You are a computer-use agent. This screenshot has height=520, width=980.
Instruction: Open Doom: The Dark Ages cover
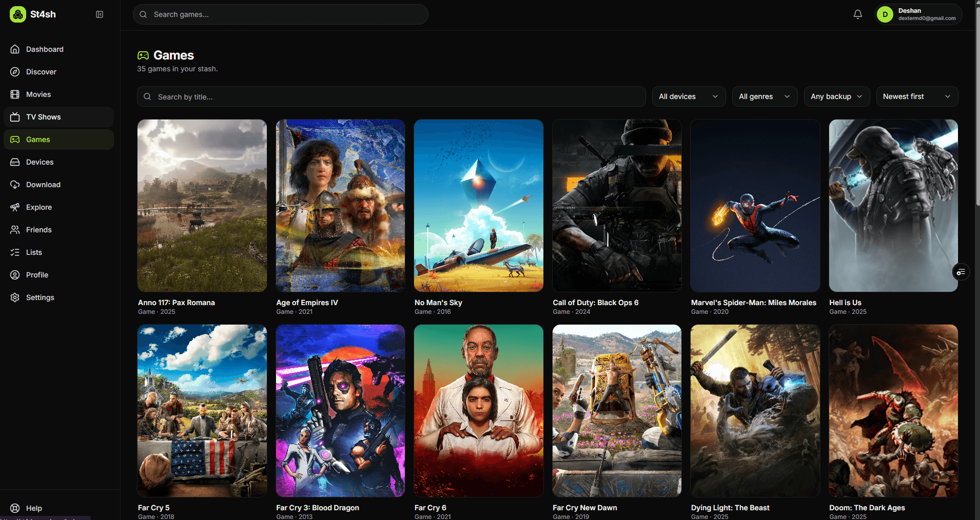point(894,411)
